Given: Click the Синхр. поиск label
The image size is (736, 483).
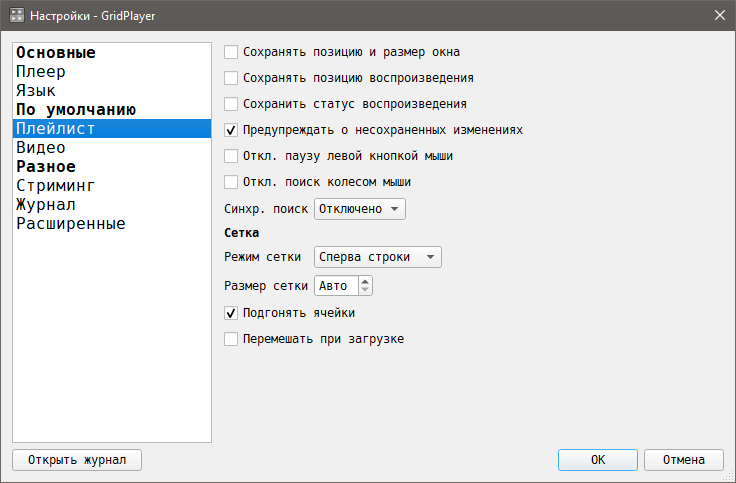Looking at the screenshot, I should [x=266, y=209].
